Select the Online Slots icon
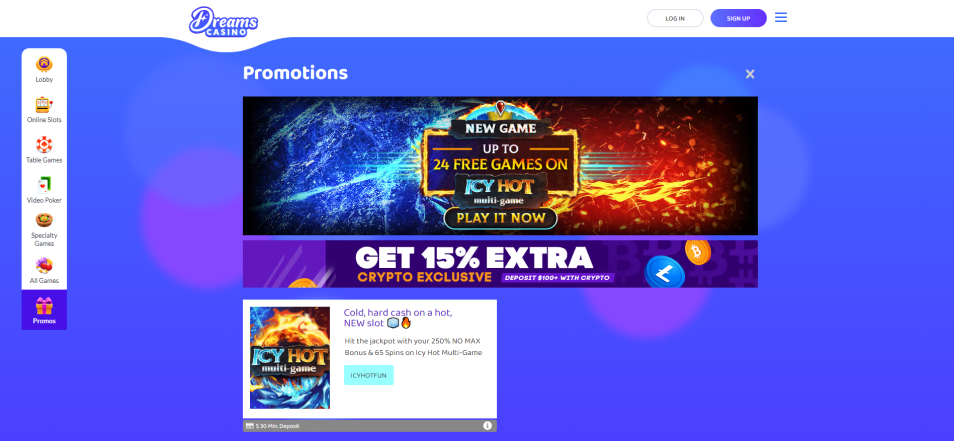The width and height of the screenshot is (954, 441). (44, 105)
